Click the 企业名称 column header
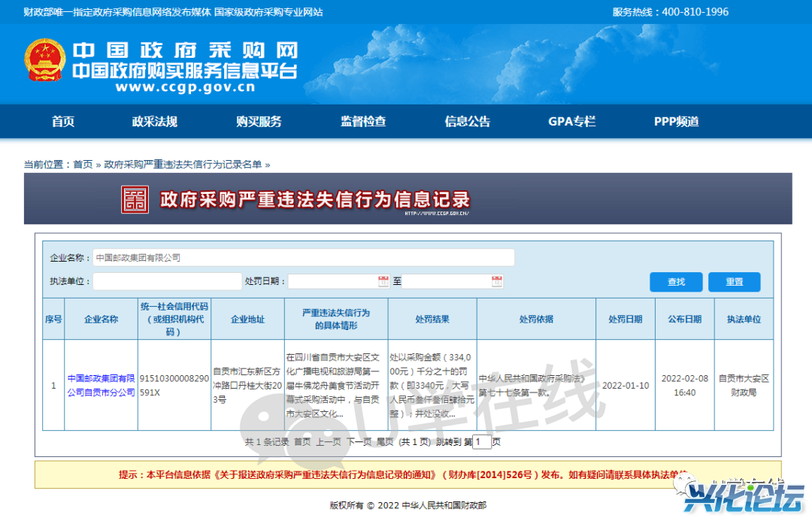 [x=101, y=319]
